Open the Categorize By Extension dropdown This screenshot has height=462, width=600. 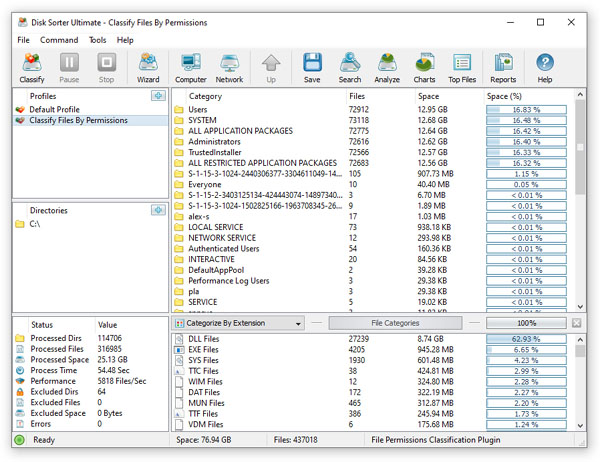click(238, 323)
